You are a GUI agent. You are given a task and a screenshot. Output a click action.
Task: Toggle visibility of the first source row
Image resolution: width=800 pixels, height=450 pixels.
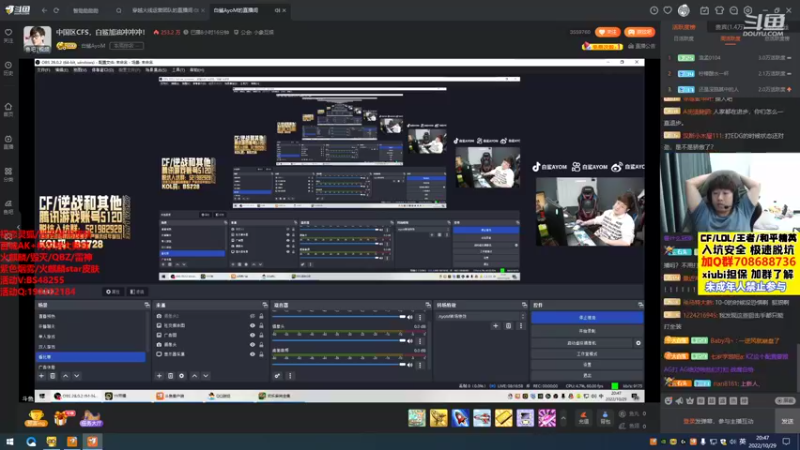252,316
